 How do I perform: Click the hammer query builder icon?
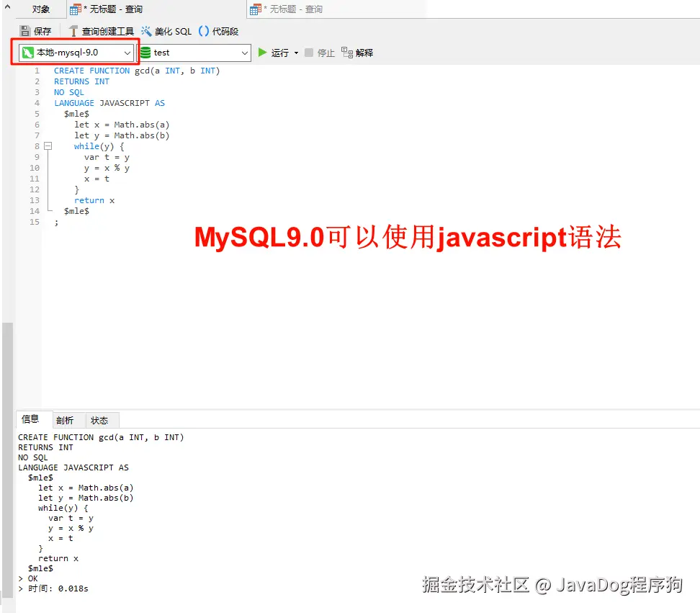73,31
